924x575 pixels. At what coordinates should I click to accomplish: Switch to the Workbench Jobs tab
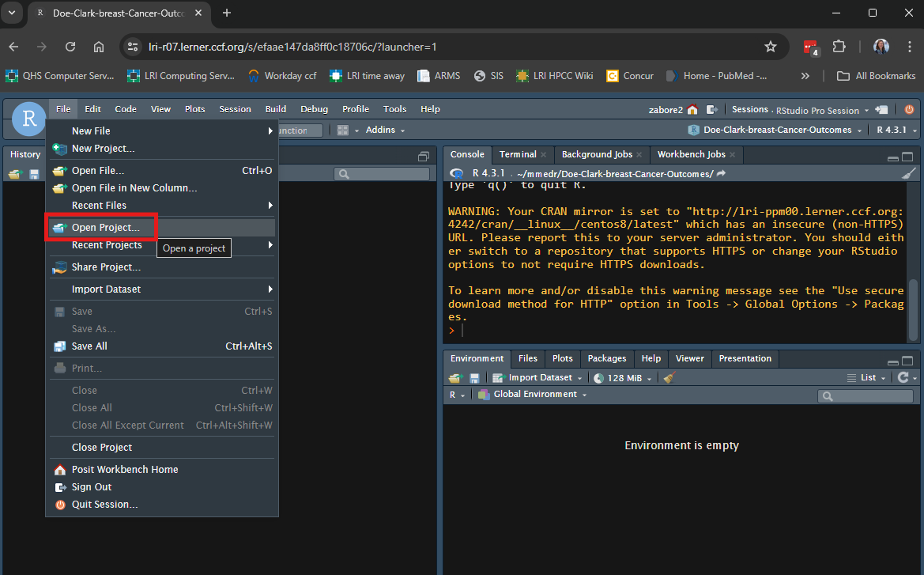pyautogui.click(x=692, y=154)
